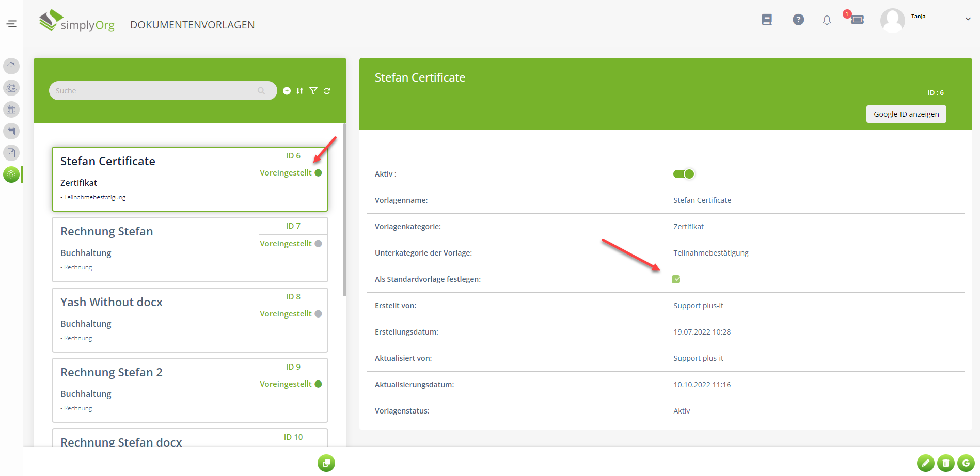Click the green Google G icon
The width and height of the screenshot is (980, 476).
click(x=966, y=463)
